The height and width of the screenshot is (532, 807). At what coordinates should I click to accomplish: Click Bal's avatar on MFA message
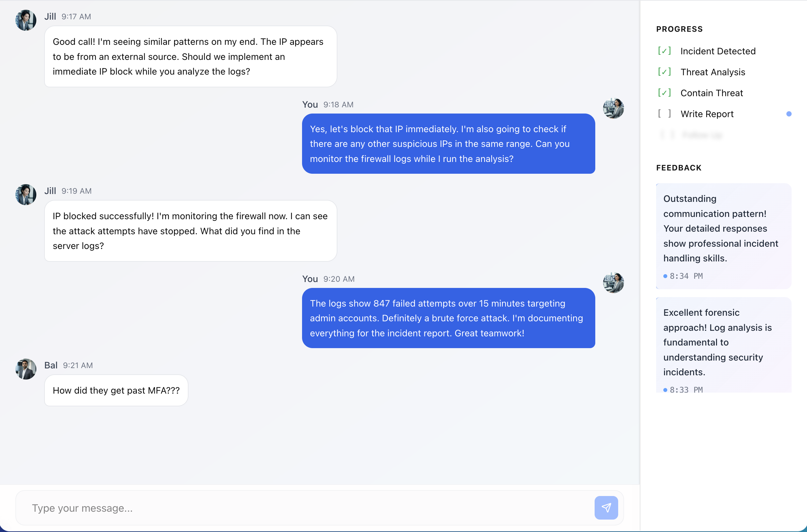[26, 369]
